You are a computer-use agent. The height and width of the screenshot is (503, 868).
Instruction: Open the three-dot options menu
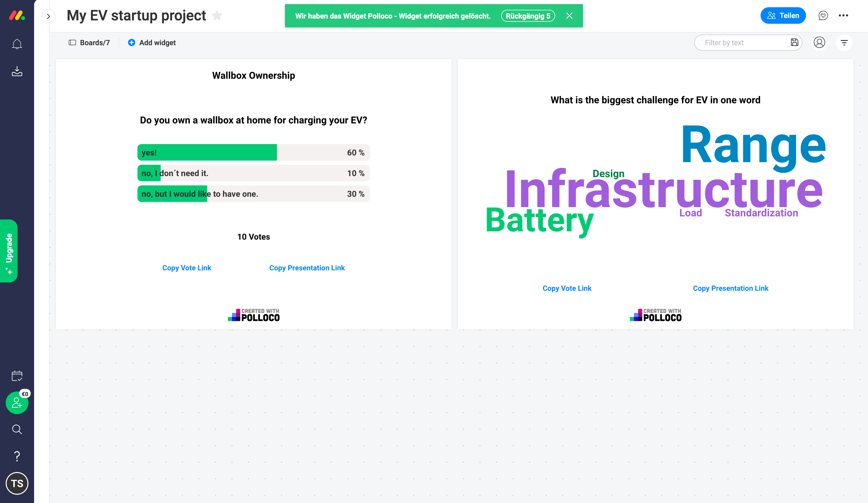click(x=843, y=15)
